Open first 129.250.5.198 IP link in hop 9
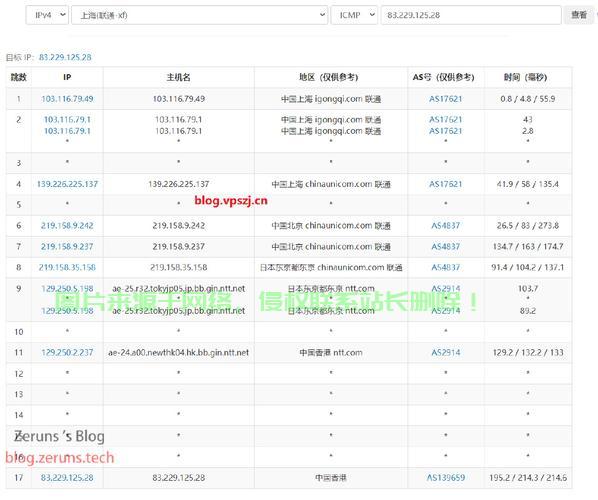 (67, 288)
